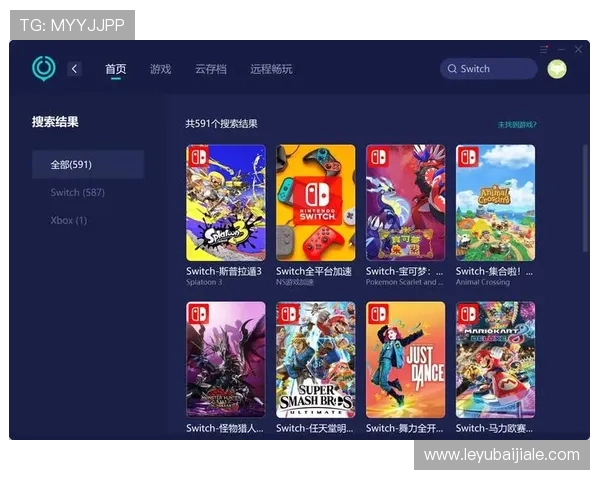
Task: Open the Just Dance game cover
Action: [x=406, y=359]
